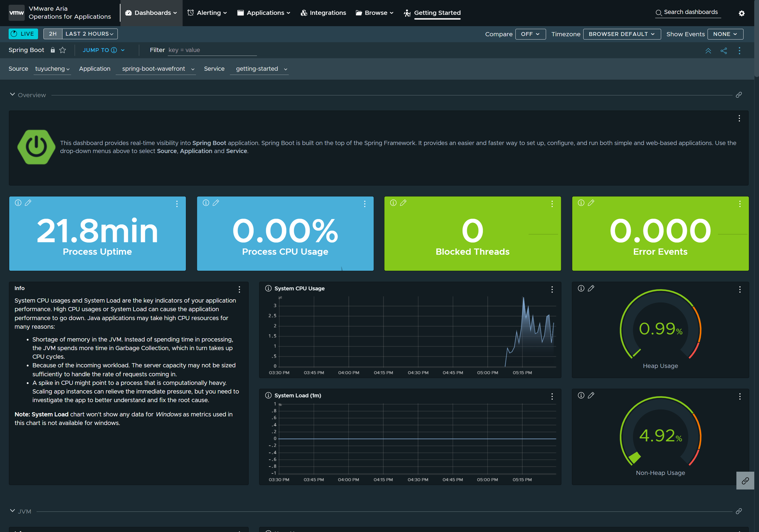Open Error Events options menu
759x532 pixels.
[x=740, y=204]
